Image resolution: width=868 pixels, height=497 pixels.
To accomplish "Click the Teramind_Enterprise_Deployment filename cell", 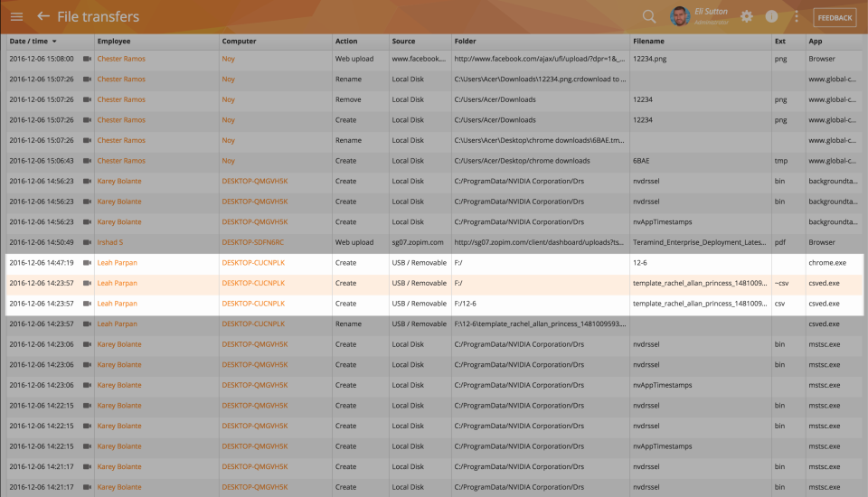I will 699,242.
